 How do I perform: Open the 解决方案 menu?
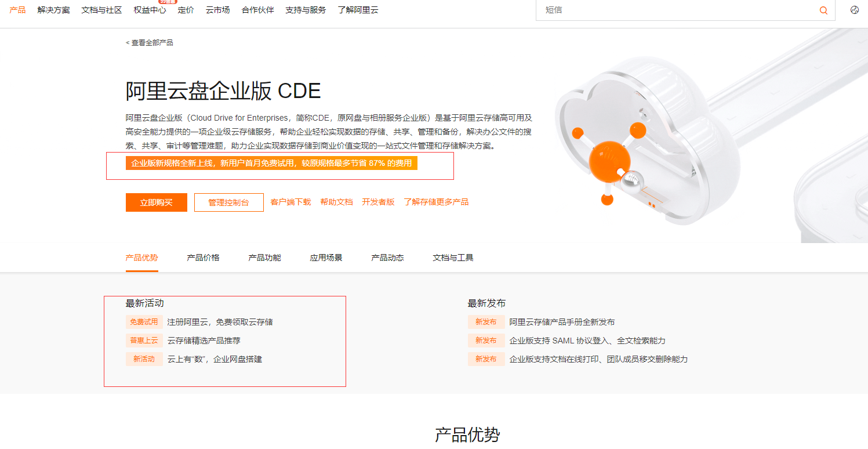53,10
